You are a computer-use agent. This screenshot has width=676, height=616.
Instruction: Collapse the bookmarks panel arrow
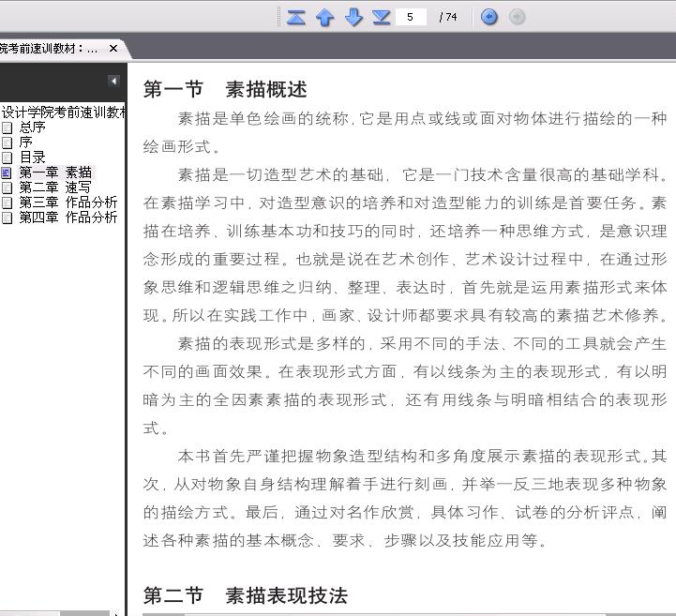113,81
